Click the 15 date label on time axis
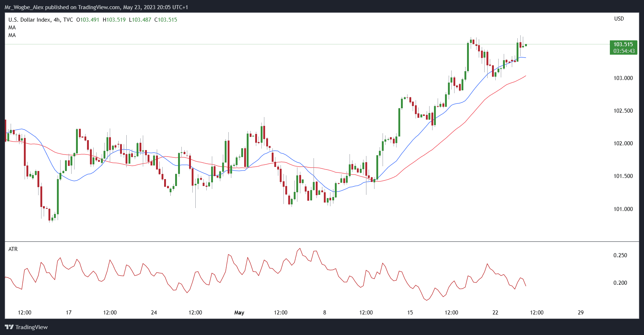 [x=410, y=313]
